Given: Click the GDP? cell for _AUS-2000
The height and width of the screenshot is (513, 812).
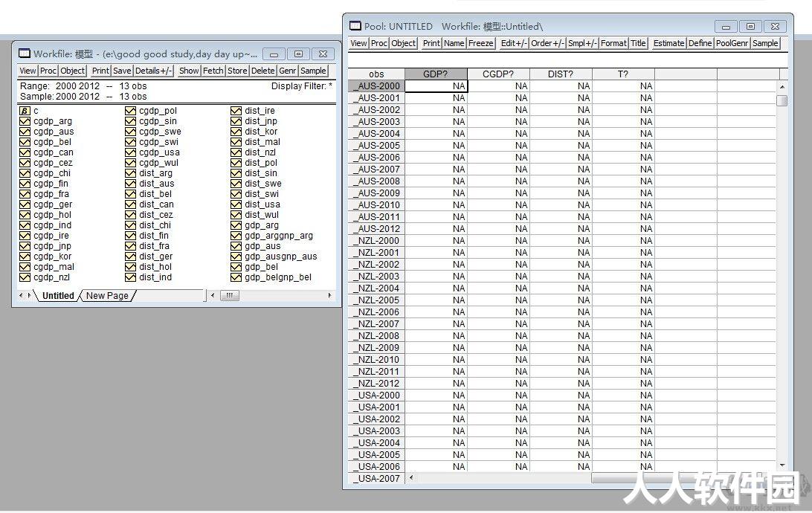Looking at the screenshot, I should (x=436, y=86).
